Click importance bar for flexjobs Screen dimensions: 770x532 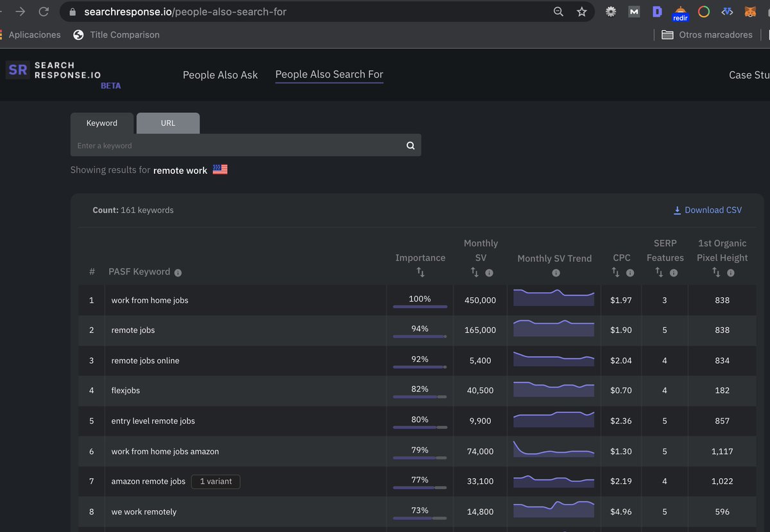pos(420,397)
